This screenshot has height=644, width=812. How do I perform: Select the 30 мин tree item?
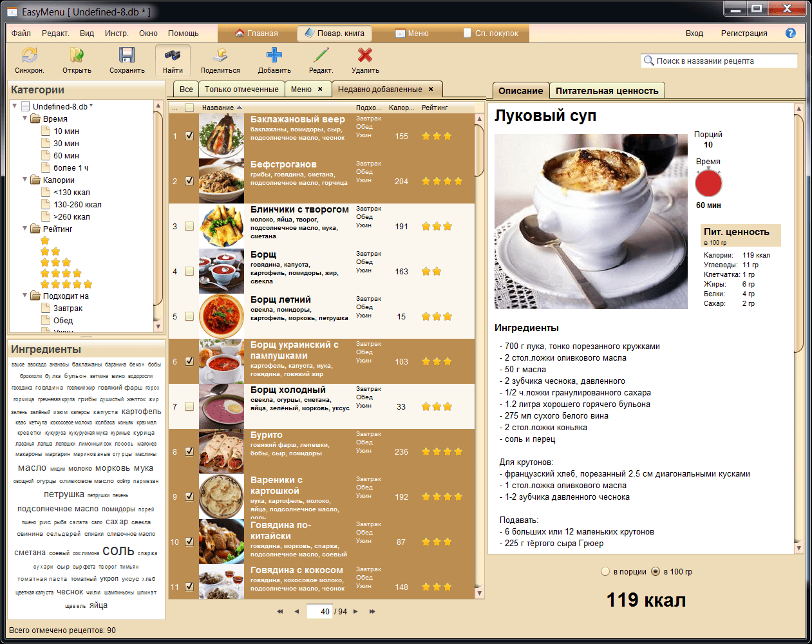click(66, 143)
